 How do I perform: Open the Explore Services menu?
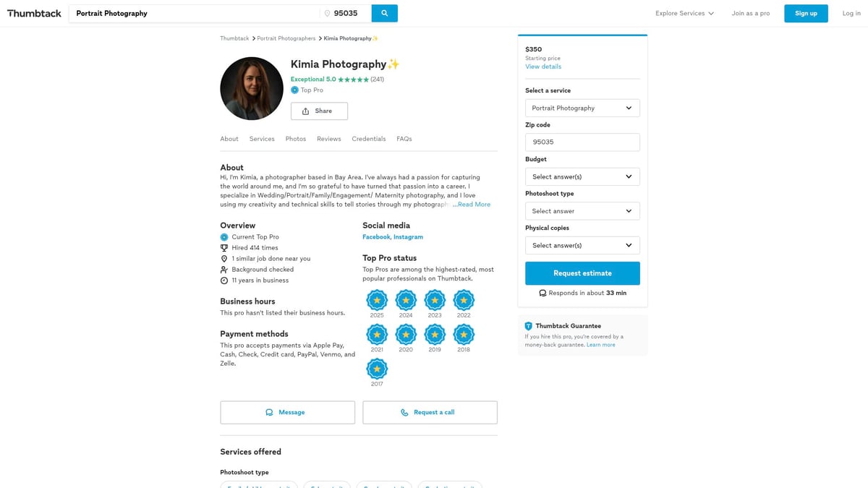(684, 13)
